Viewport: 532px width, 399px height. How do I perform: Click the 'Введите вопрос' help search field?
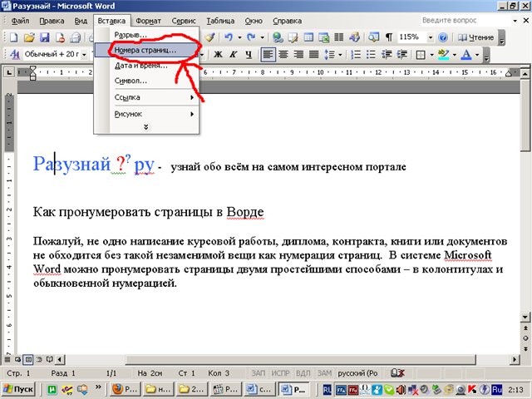[x=465, y=20]
